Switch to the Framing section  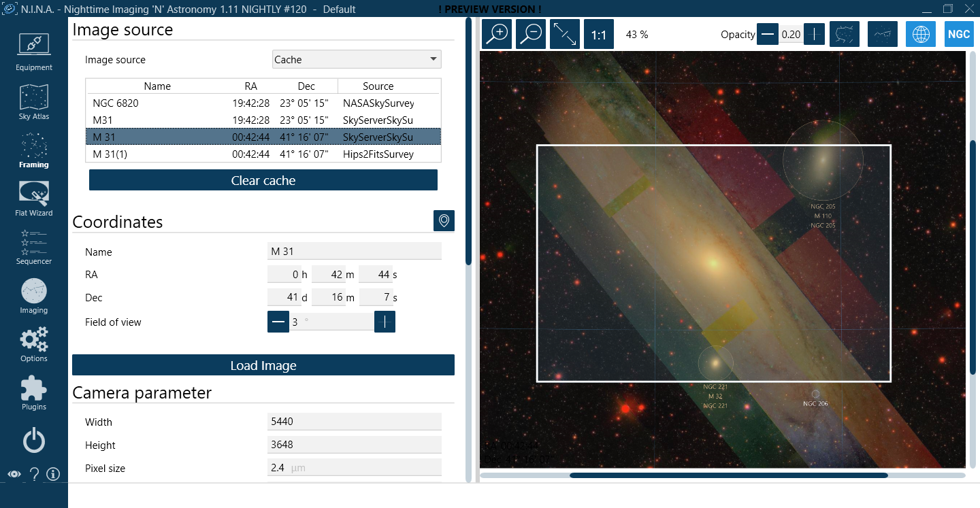[34, 150]
